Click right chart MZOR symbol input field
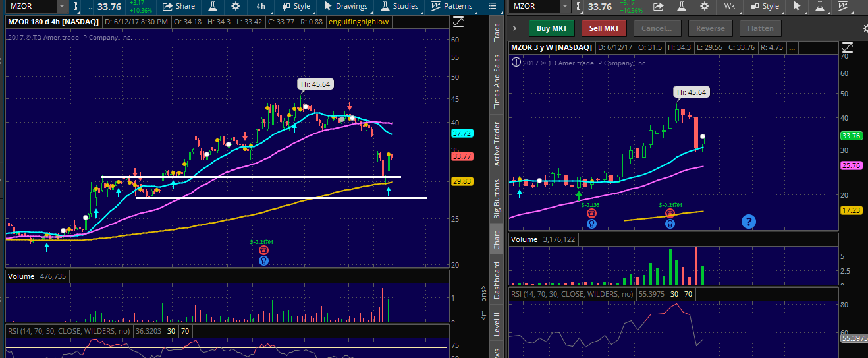Image resolution: width=868 pixels, height=358 pixels. click(x=534, y=7)
